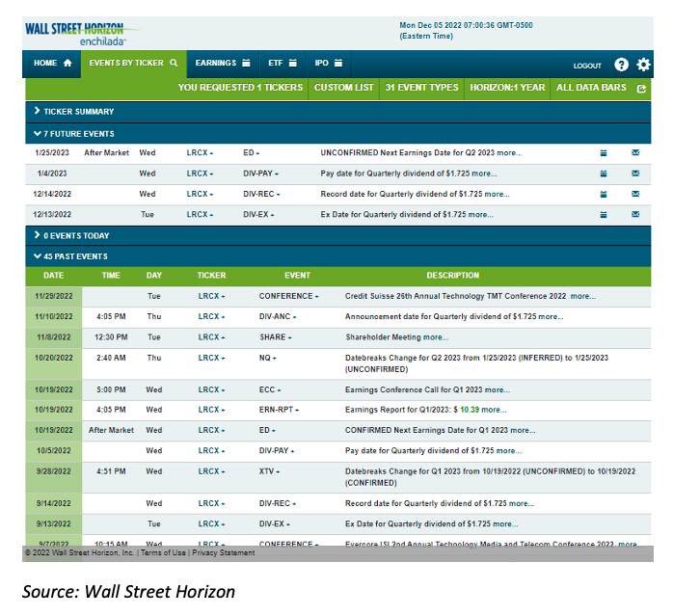The image size is (700, 616).
Task: Click 10.39 earnings value
Action: pos(470,410)
